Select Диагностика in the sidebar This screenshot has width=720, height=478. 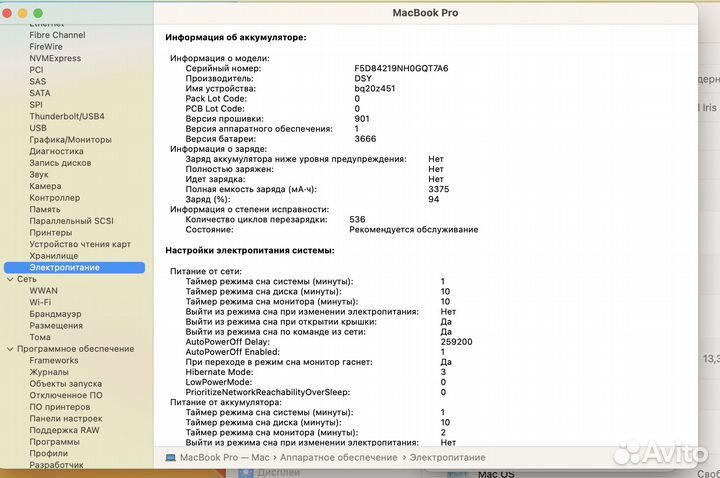(x=56, y=151)
